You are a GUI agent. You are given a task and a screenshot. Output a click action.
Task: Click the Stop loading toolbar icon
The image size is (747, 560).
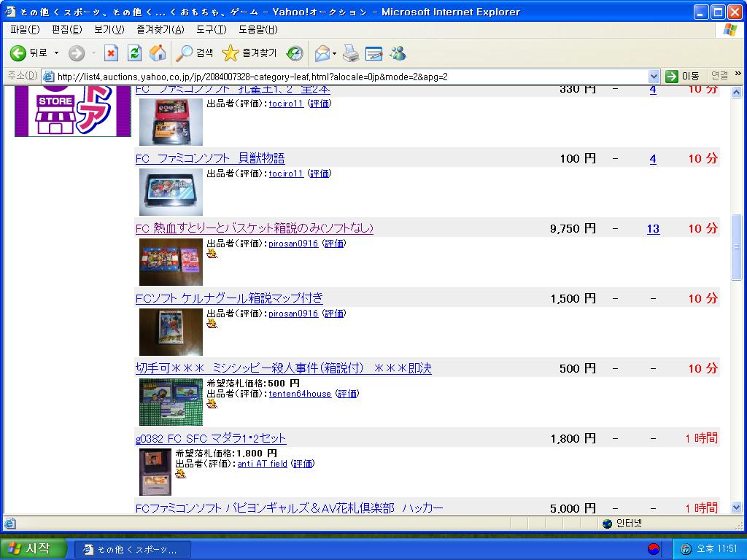click(x=111, y=53)
